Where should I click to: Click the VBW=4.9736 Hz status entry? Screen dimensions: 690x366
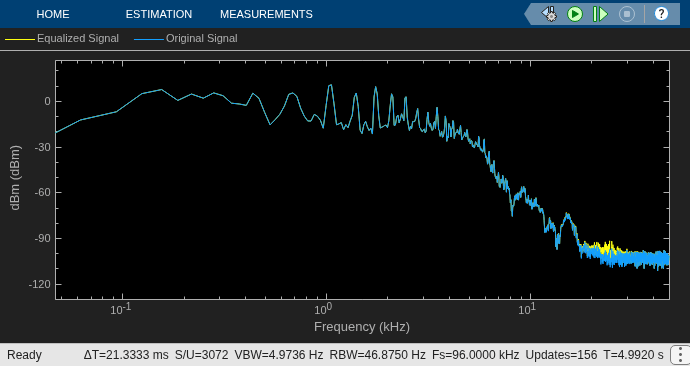point(279,355)
